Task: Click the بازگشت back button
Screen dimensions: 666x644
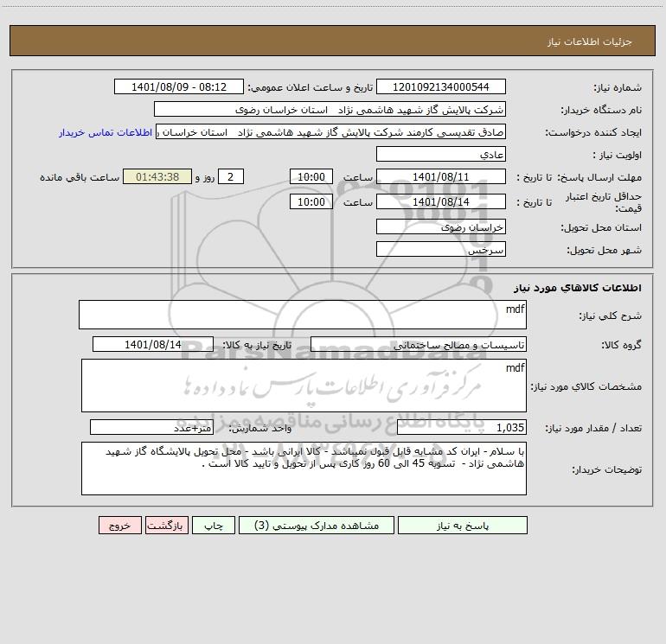Action: [x=166, y=526]
